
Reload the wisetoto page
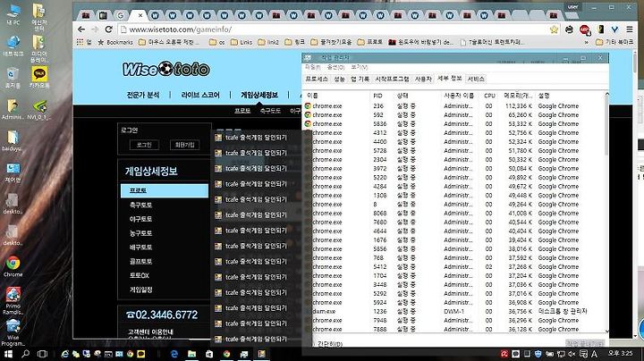109,29
